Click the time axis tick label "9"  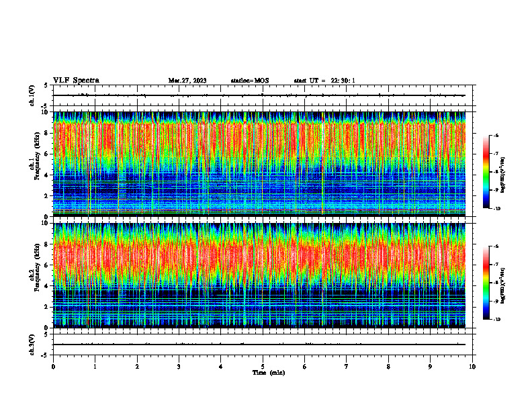tap(430, 367)
